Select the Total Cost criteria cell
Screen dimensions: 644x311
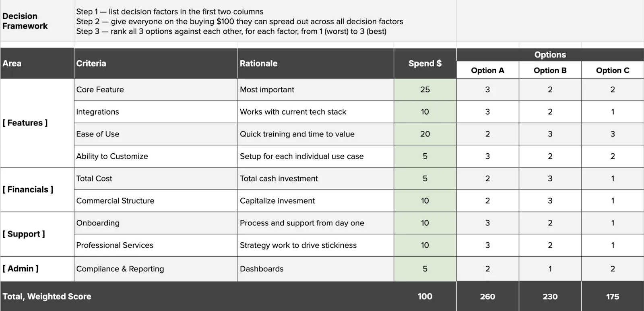pos(156,178)
